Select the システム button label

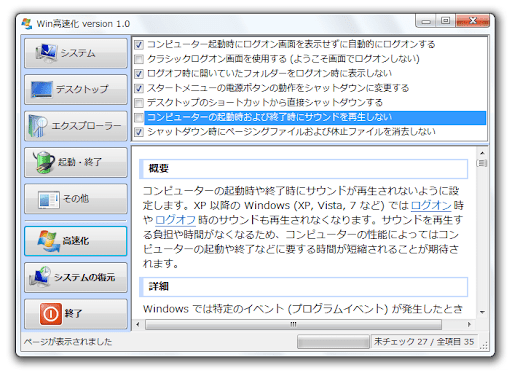point(78,53)
